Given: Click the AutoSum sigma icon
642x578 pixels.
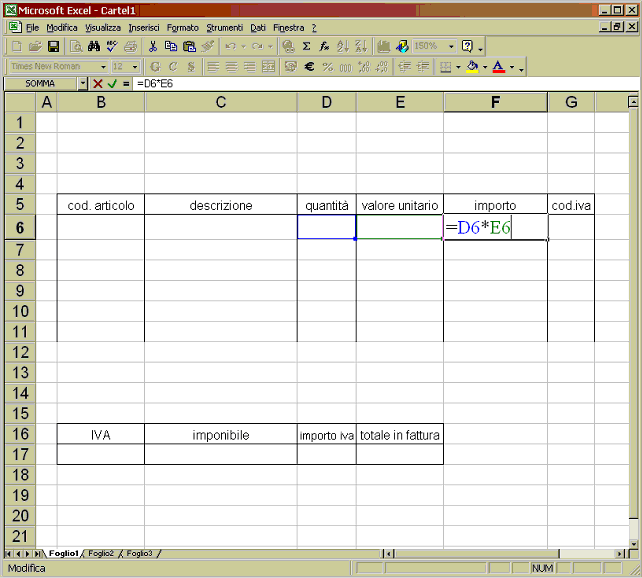Looking at the screenshot, I should point(306,46).
